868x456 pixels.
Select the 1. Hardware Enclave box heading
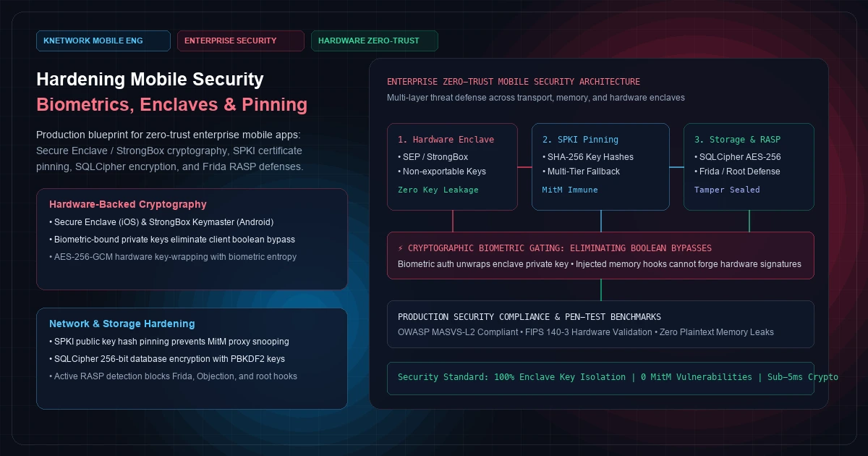446,140
